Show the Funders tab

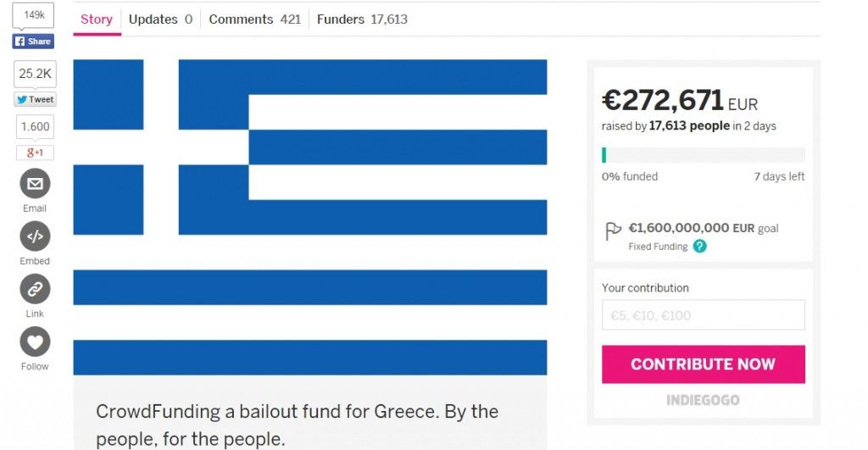coord(362,19)
